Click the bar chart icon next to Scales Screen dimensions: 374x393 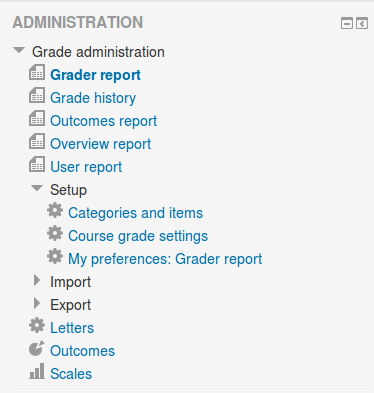coord(37,371)
